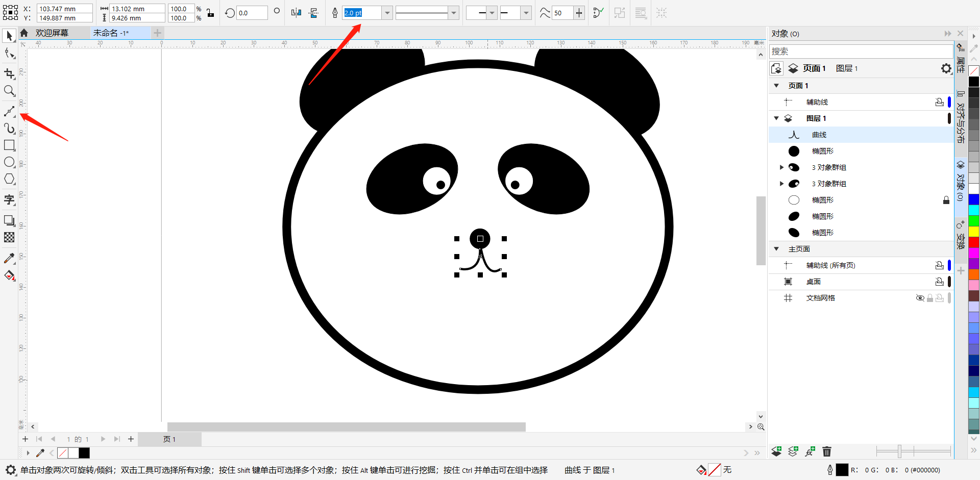Unlock the locked 椭圆形 object
This screenshot has height=480, width=980.
click(x=946, y=200)
